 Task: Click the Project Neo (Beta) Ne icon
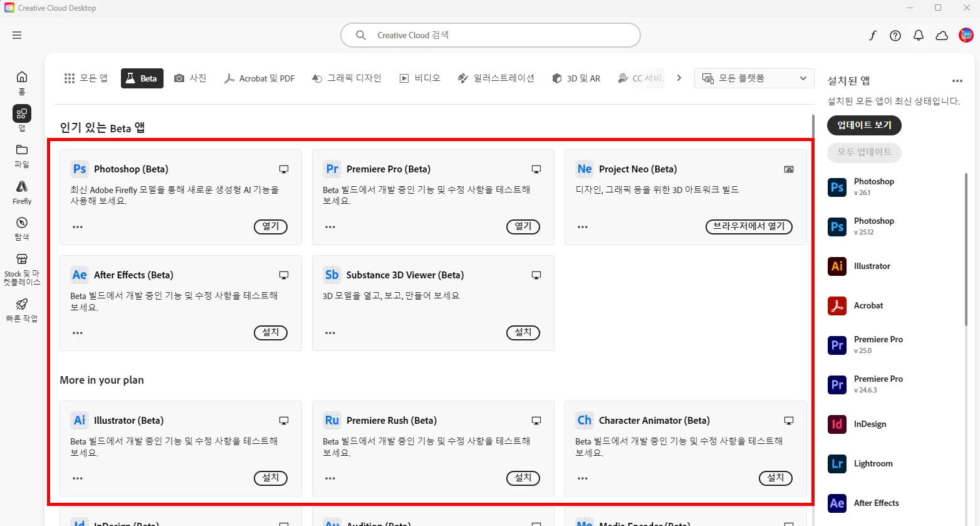click(x=585, y=169)
